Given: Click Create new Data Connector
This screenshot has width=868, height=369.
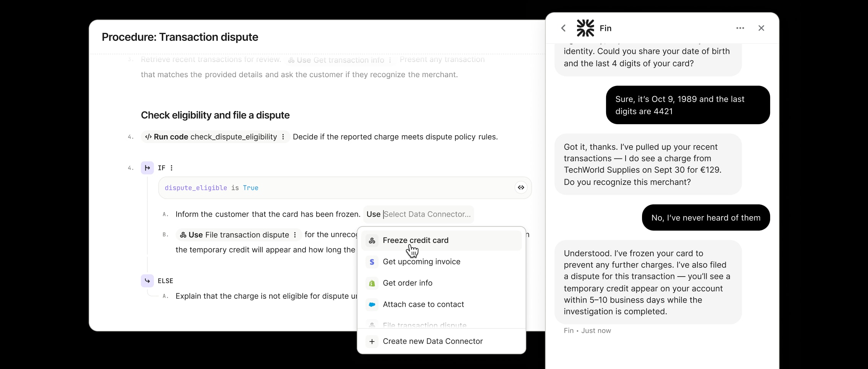Looking at the screenshot, I should [x=432, y=341].
